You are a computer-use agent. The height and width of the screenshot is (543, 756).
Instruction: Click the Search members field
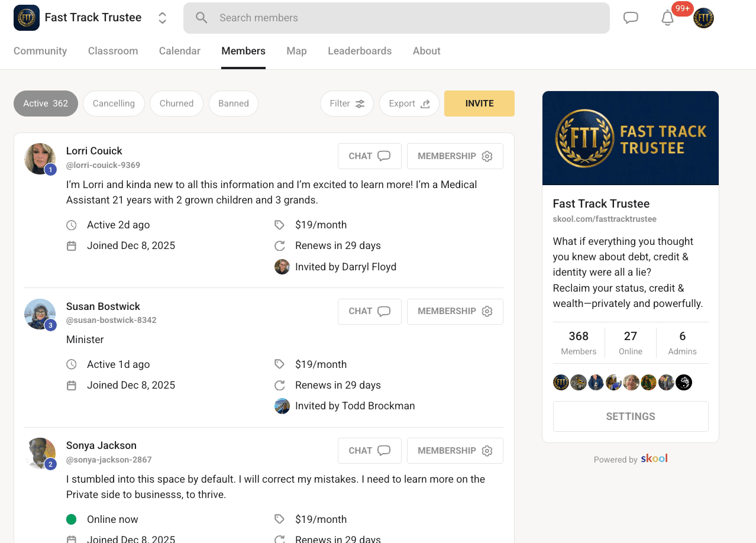coord(396,18)
